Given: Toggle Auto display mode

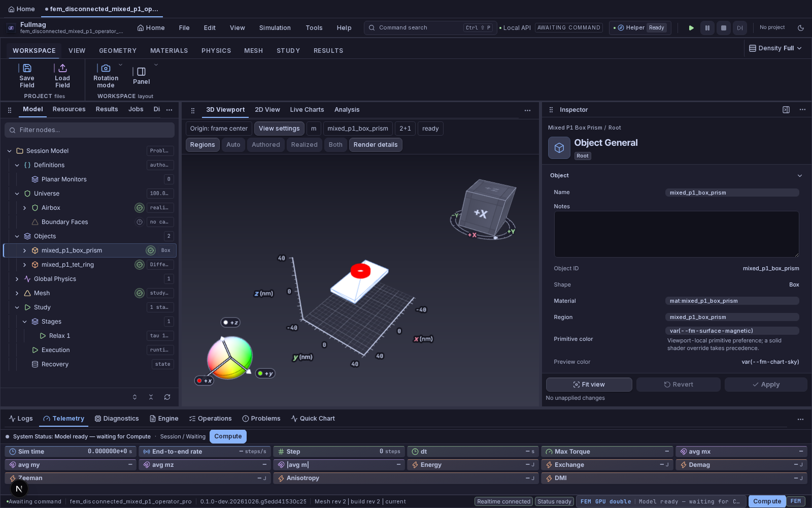Looking at the screenshot, I should pos(233,145).
